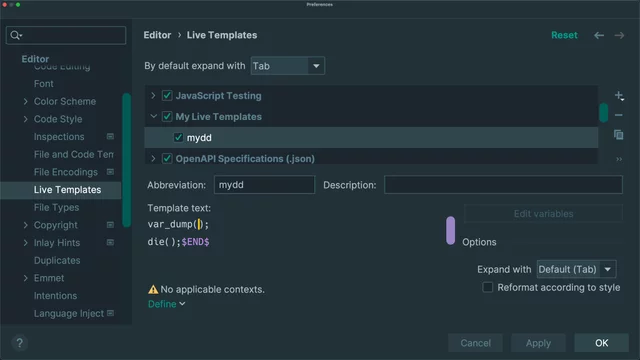Click the template text purple scrollbar
The width and height of the screenshot is (640, 360).
pos(450,231)
